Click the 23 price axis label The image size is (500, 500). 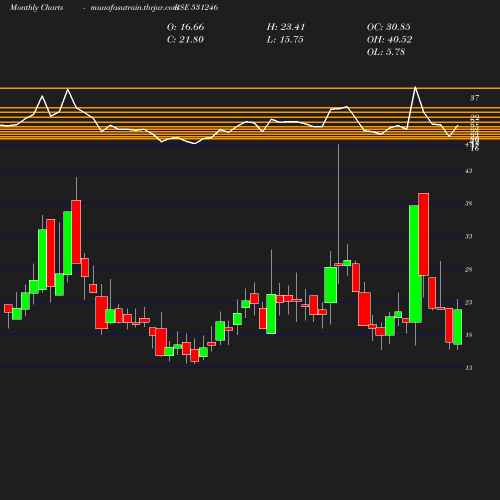469,303
